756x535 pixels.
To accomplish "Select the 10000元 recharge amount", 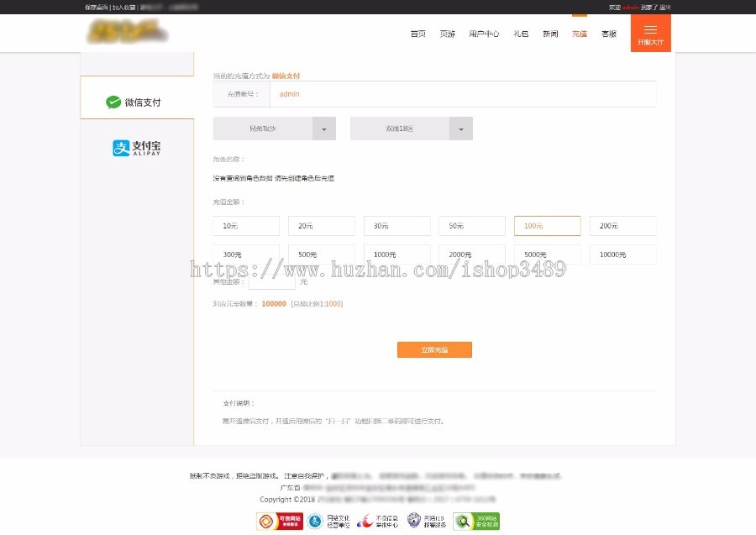I will (622, 254).
